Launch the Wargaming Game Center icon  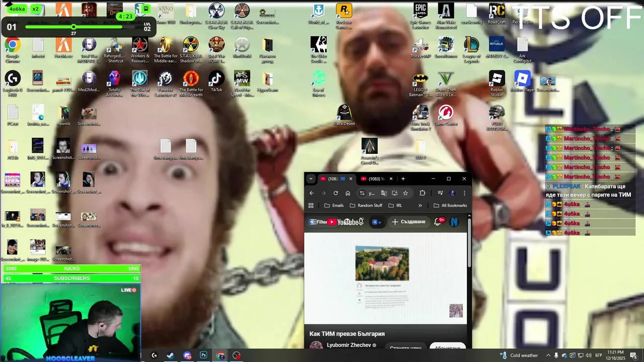click(446, 115)
